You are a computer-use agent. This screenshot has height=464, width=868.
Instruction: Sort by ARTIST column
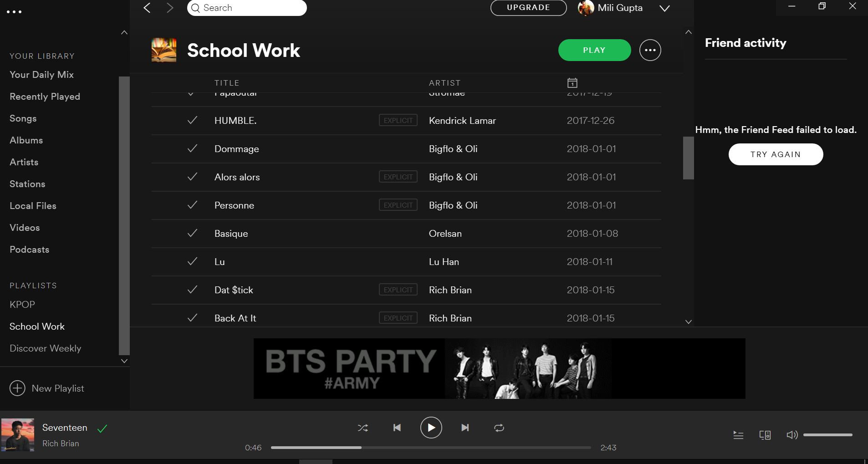coord(444,83)
